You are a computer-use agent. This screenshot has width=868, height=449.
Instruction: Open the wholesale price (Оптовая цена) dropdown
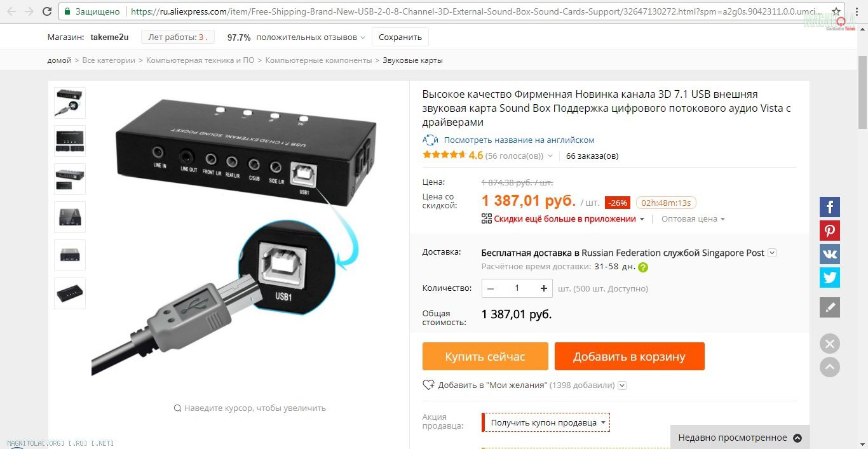(693, 219)
